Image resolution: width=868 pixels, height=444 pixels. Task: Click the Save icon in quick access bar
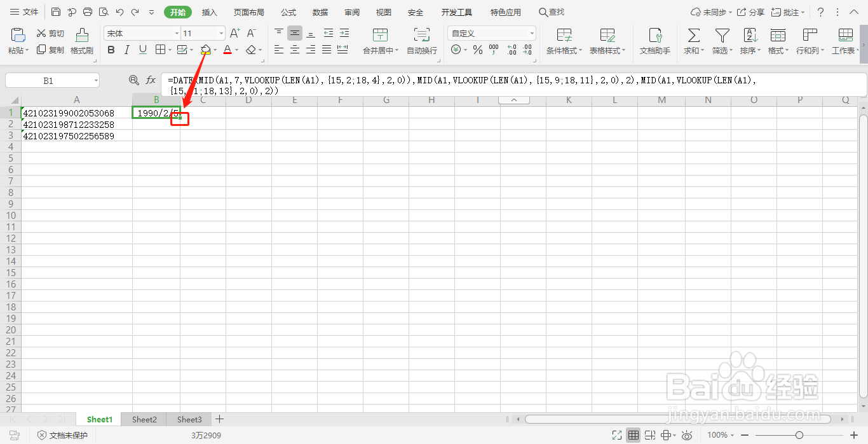point(56,12)
